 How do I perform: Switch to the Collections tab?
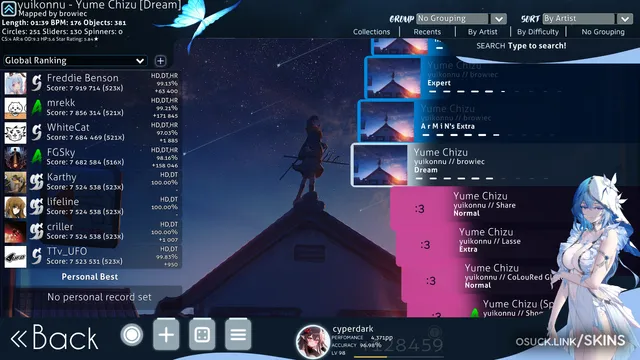[371, 32]
